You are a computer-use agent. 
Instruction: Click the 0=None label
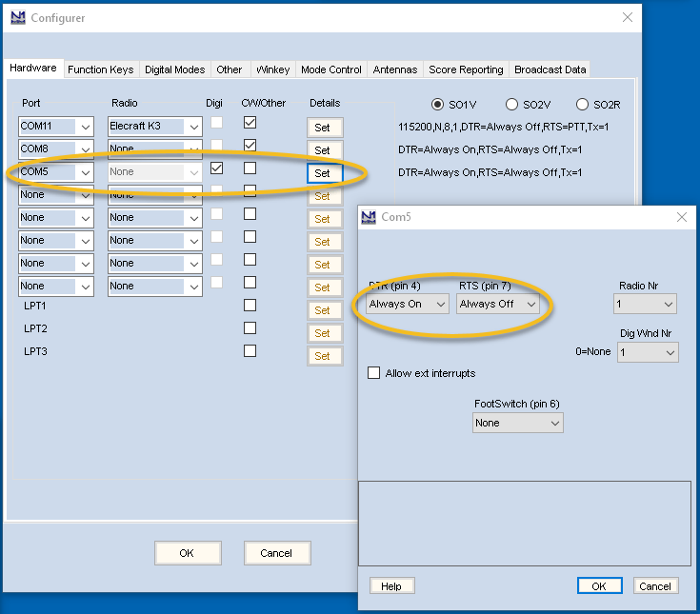tap(592, 351)
